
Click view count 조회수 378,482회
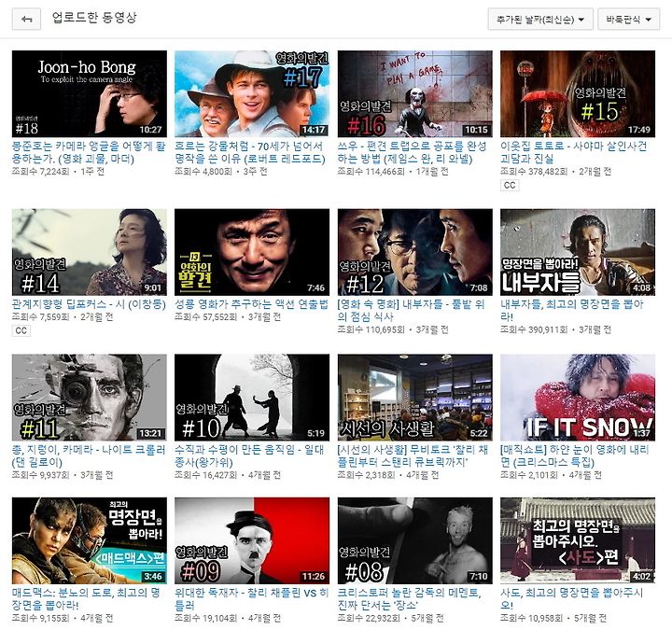click(x=534, y=172)
